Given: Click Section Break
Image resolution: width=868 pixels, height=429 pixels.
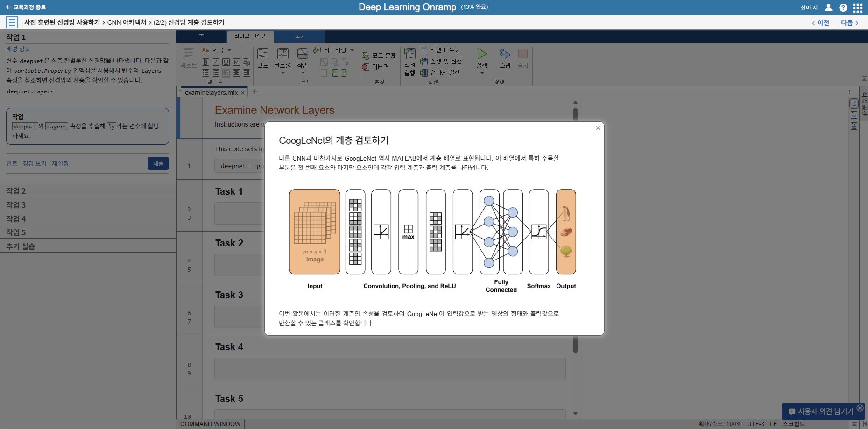Looking at the screenshot, I should pyautogui.click(x=440, y=50).
